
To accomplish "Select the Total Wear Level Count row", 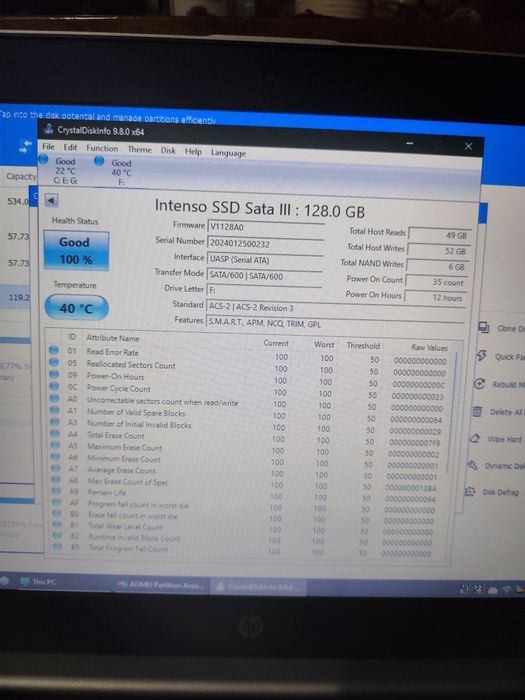I will point(246,527).
